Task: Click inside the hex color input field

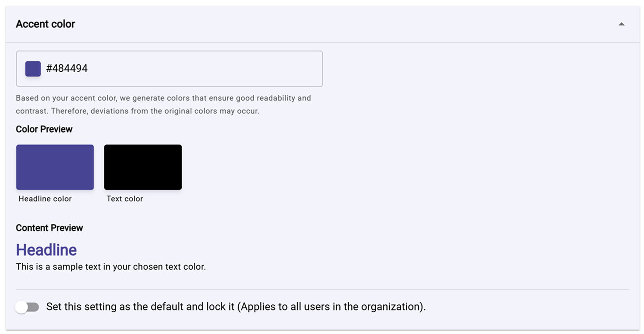Action: tap(133, 69)
